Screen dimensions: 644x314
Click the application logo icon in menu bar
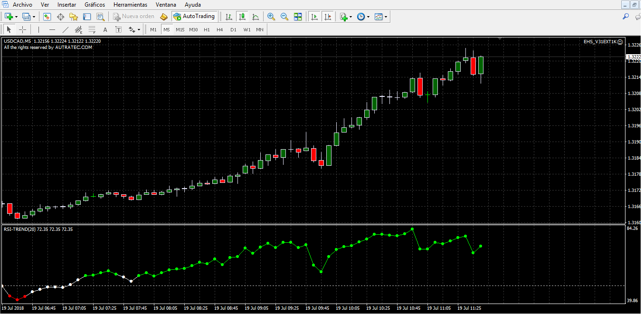tap(5, 5)
